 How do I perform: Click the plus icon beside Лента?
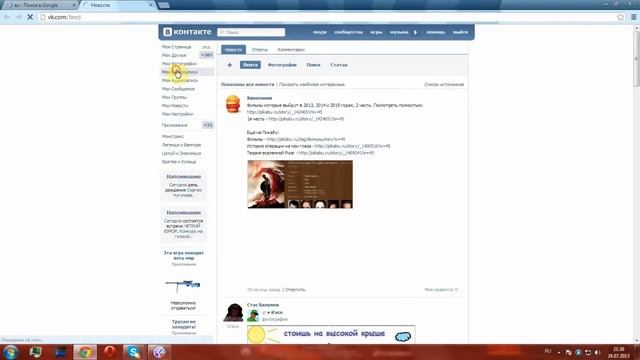coord(229,65)
